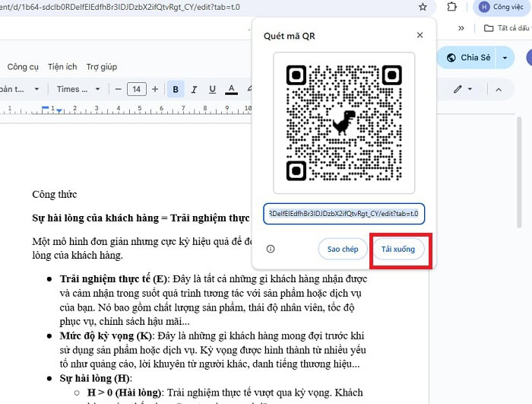Toggle underline formatting
This screenshot has height=404, width=532.
212,89
